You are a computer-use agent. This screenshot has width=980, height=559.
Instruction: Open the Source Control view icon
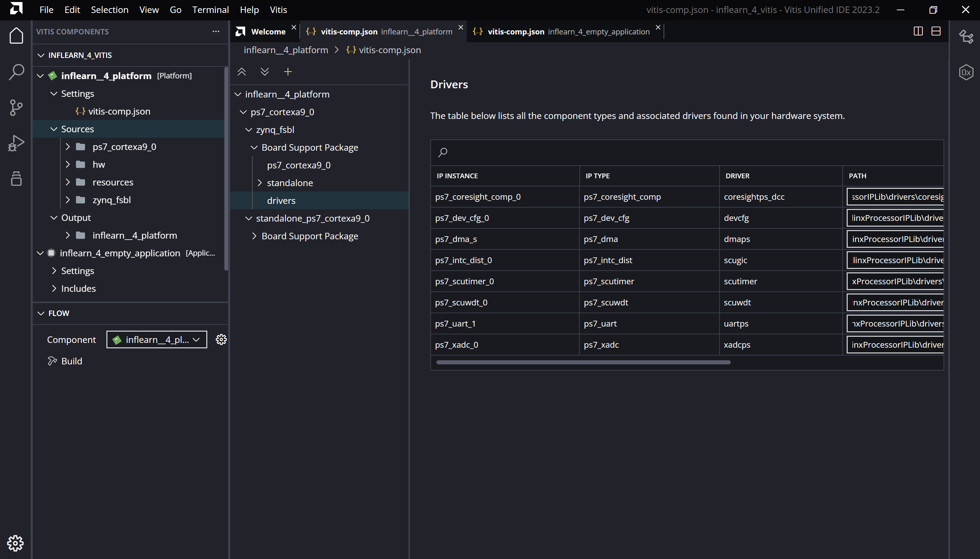[16, 107]
